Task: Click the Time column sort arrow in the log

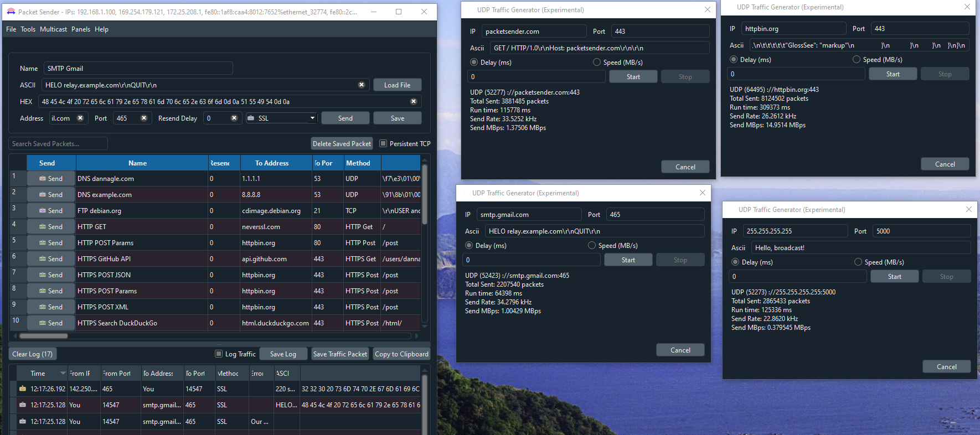Action: pyautogui.click(x=63, y=373)
